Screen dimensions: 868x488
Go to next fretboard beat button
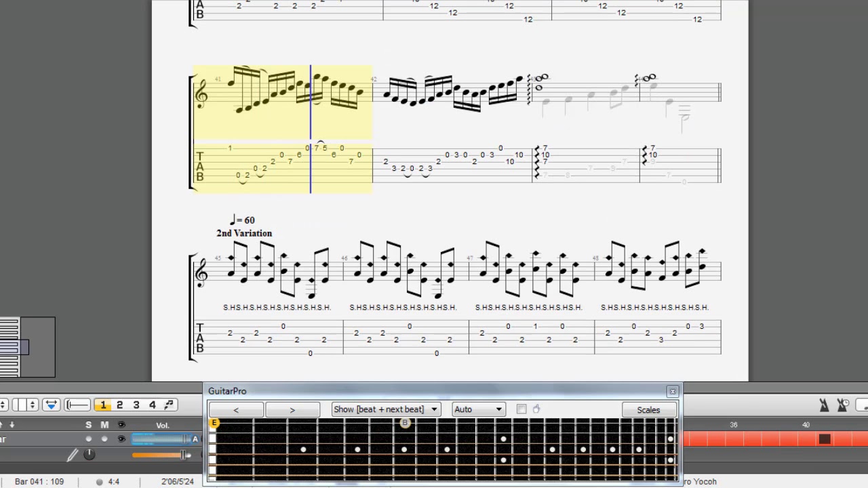(x=292, y=409)
